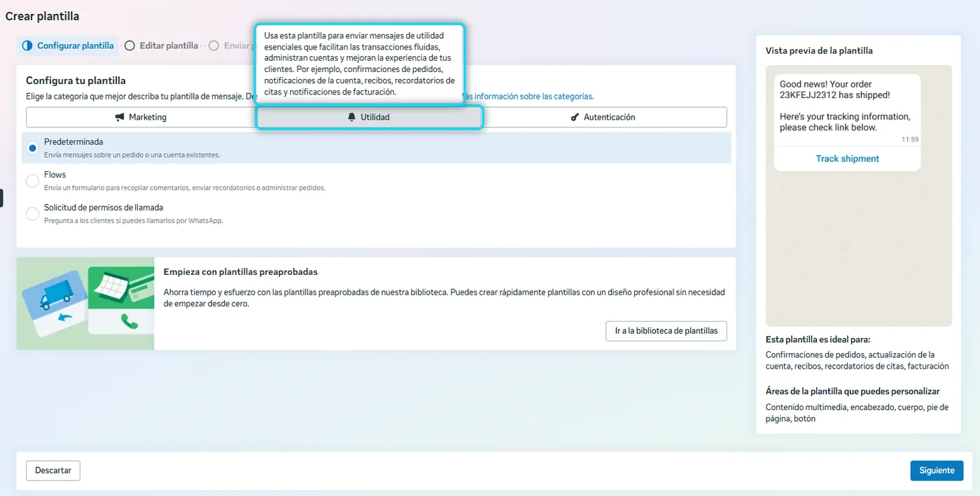Click 'Envía un formulario para recopilar comentarios' description
The height and width of the screenshot is (496, 980).
pos(185,187)
